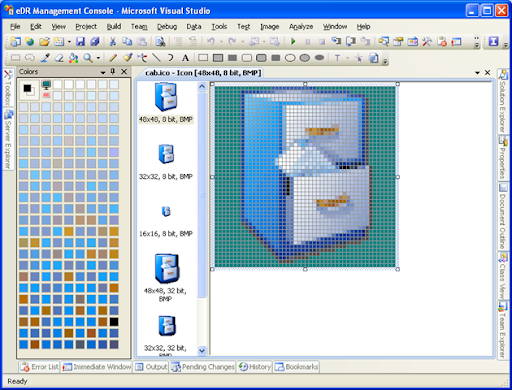Screen dimensions: 512x390
Task: Select the Text tool A icon
Action: click(x=185, y=58)
